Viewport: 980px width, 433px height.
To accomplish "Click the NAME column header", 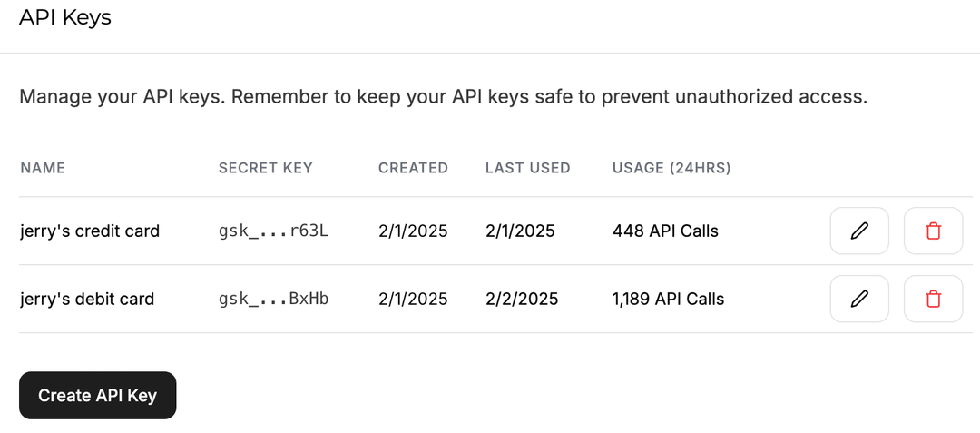I will coord(43,168).
